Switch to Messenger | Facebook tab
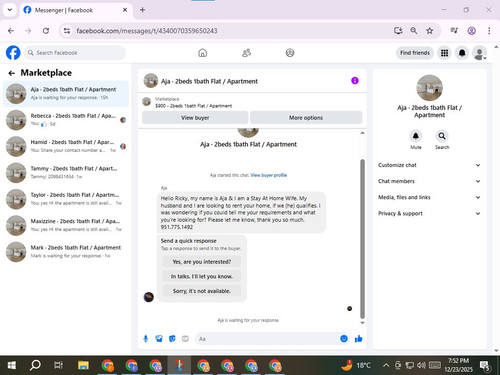 76,10
